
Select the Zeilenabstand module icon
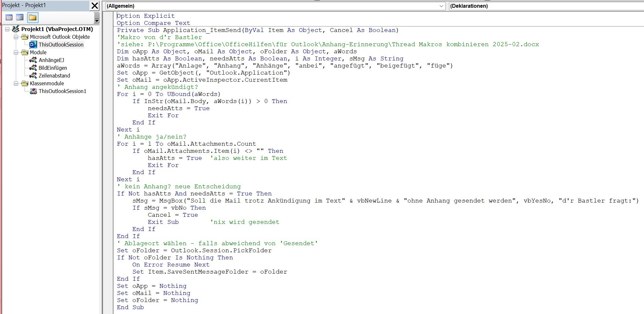click(x=33, y=76)
